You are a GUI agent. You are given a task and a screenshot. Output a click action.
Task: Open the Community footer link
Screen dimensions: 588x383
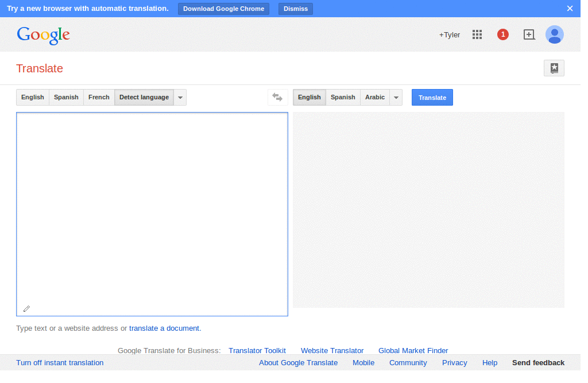point(408,363)
